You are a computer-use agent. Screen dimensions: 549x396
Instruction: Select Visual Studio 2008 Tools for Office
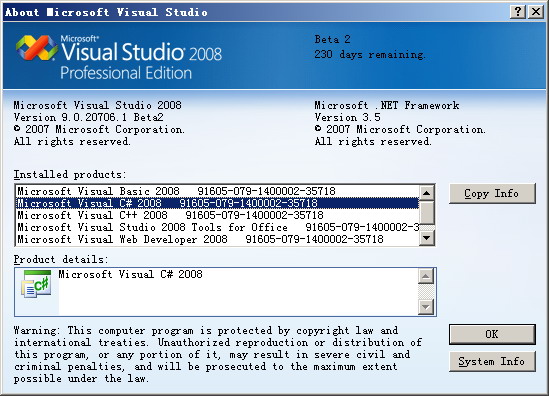click(217, 227)
